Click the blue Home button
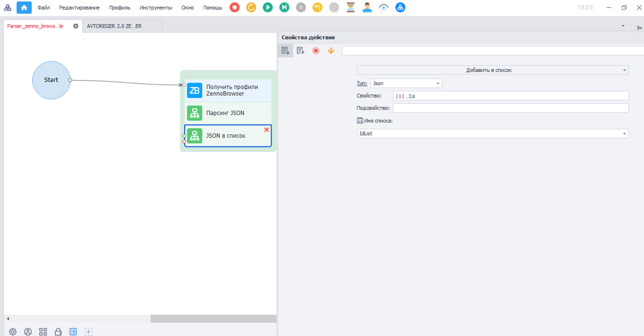Viewport: 644px width, 336px height. [x=24, y=8]
